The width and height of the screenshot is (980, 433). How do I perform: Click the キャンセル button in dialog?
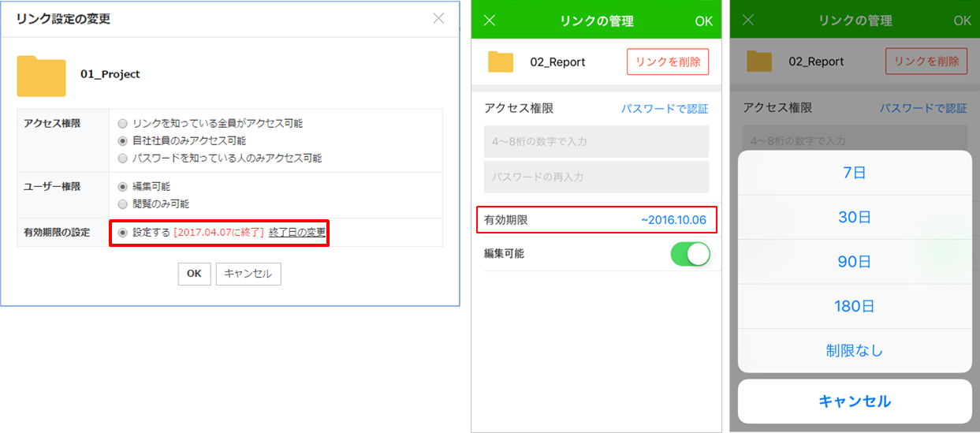[x=248, y=274]
